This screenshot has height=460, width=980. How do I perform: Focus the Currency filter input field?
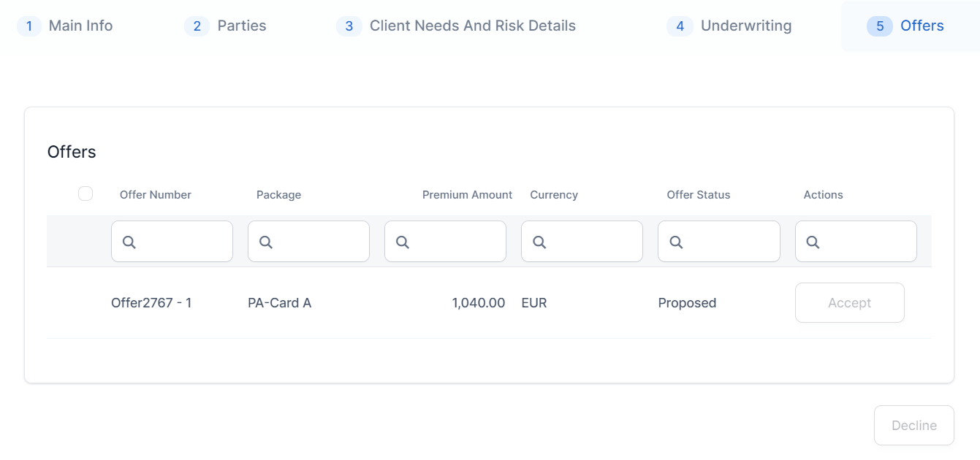pos(591,242)
